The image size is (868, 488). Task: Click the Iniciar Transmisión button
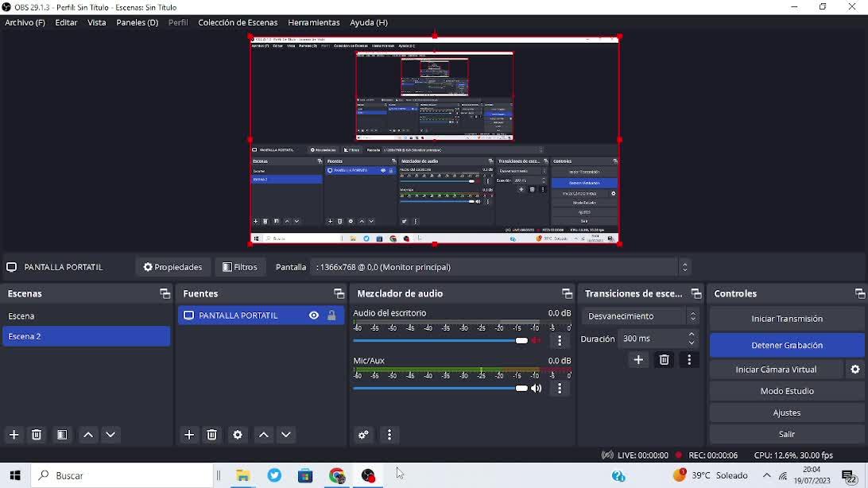point(786,319)
